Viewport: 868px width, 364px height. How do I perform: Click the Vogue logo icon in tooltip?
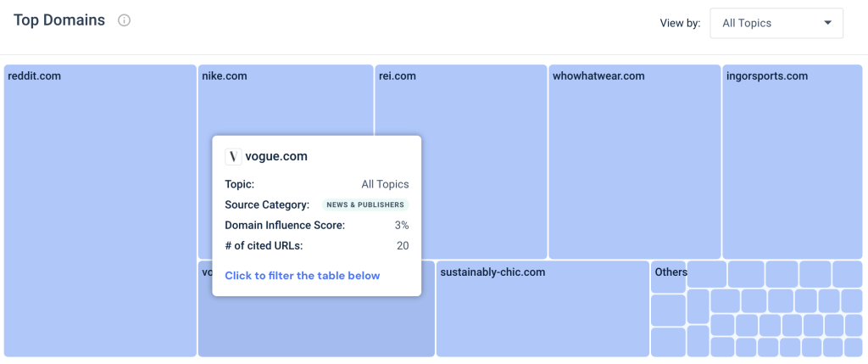point(233,156)
